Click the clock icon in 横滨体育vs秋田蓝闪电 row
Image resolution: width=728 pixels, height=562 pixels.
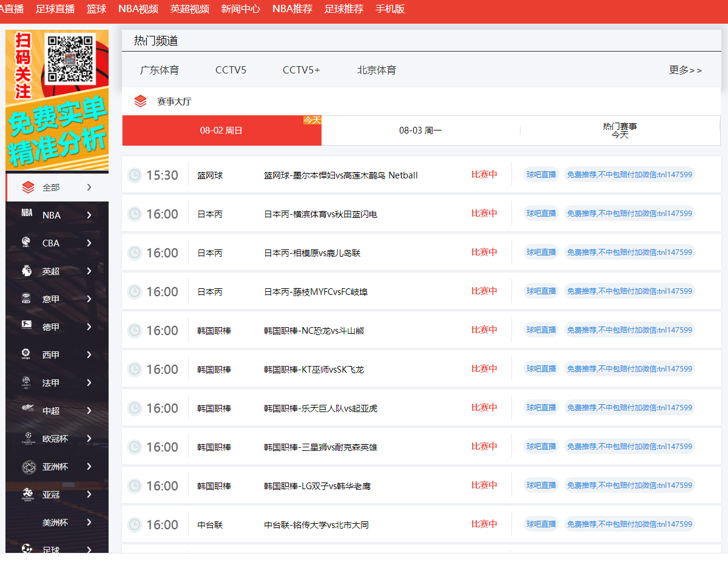pos(135,214)
